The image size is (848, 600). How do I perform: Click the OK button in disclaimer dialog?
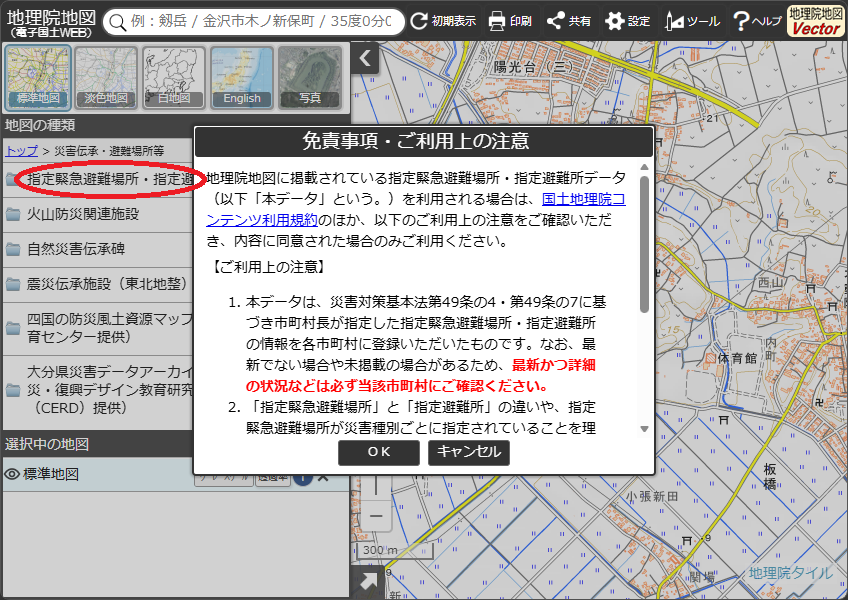379,452
